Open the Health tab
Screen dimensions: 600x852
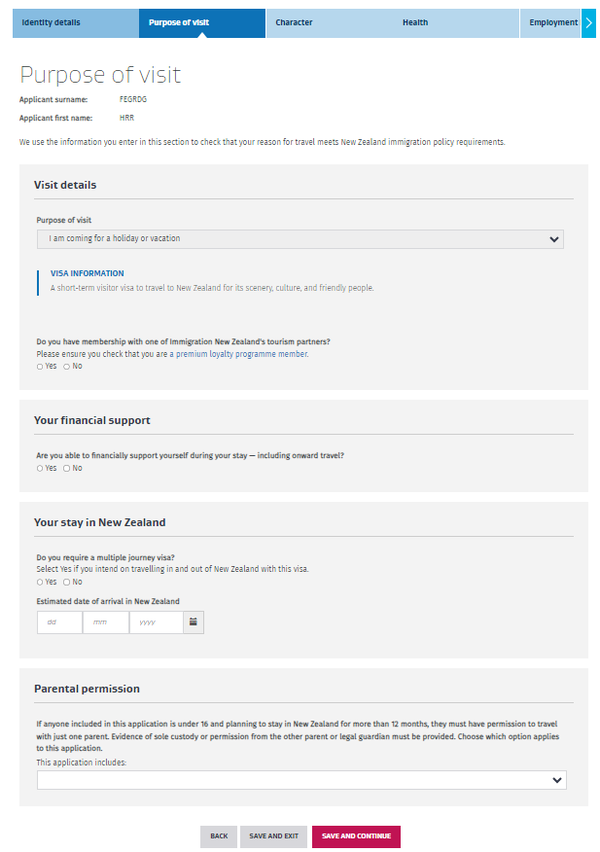tap(415, 22)
